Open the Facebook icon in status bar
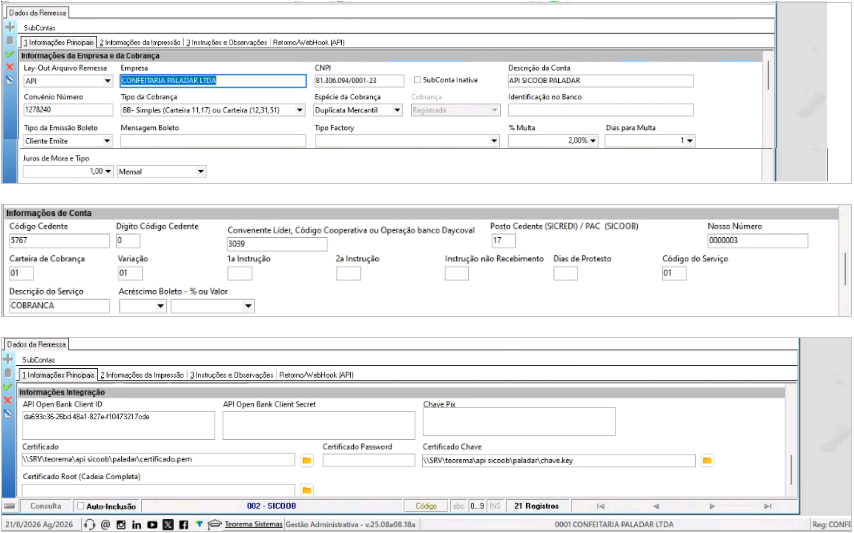854x533 pixels. click(x=184, y=524)
